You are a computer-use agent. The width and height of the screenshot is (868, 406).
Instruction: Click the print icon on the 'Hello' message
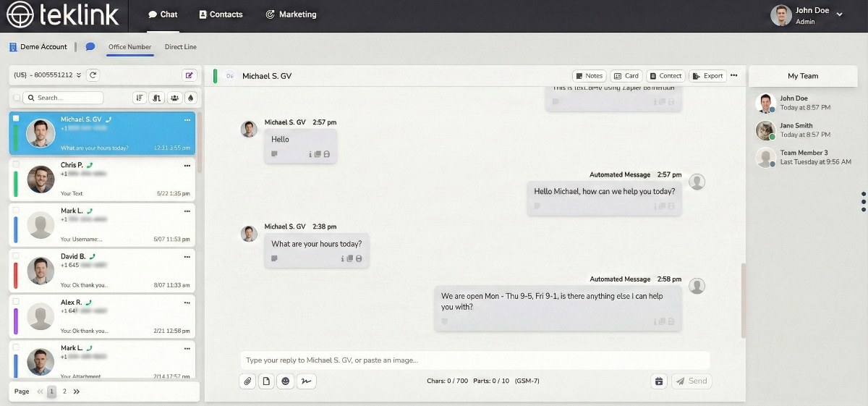pos(326,154)
